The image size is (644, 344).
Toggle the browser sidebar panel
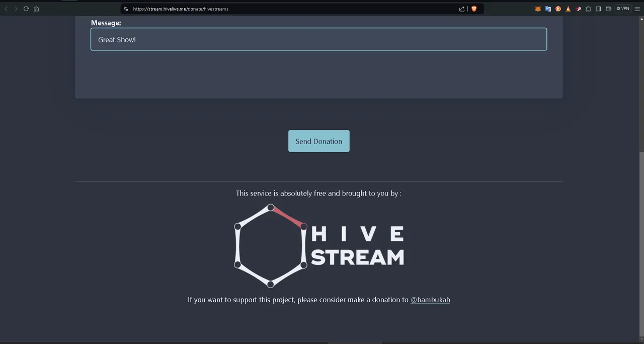tap(598, 9)
